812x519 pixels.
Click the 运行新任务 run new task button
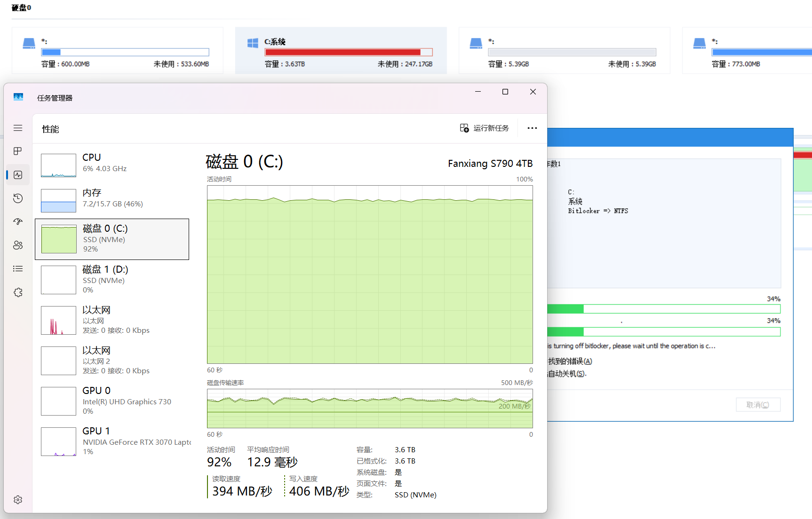click(x=484, y=128)
